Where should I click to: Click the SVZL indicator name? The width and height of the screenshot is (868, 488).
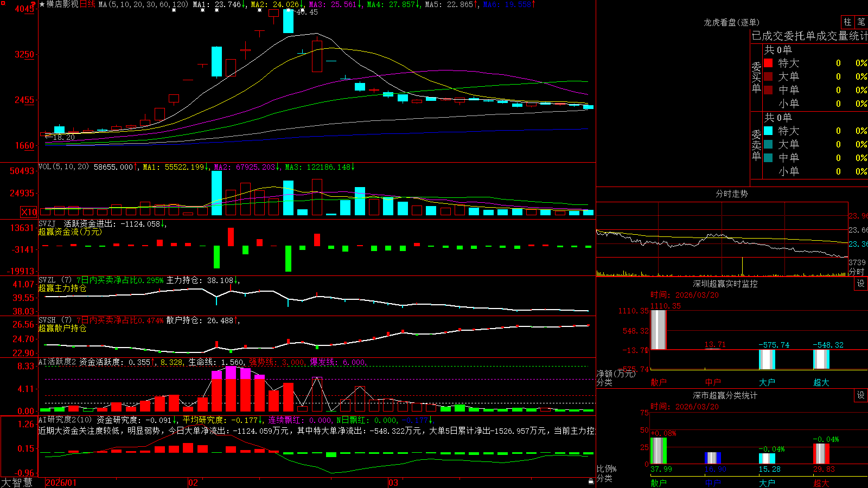[x=47, y=280]
